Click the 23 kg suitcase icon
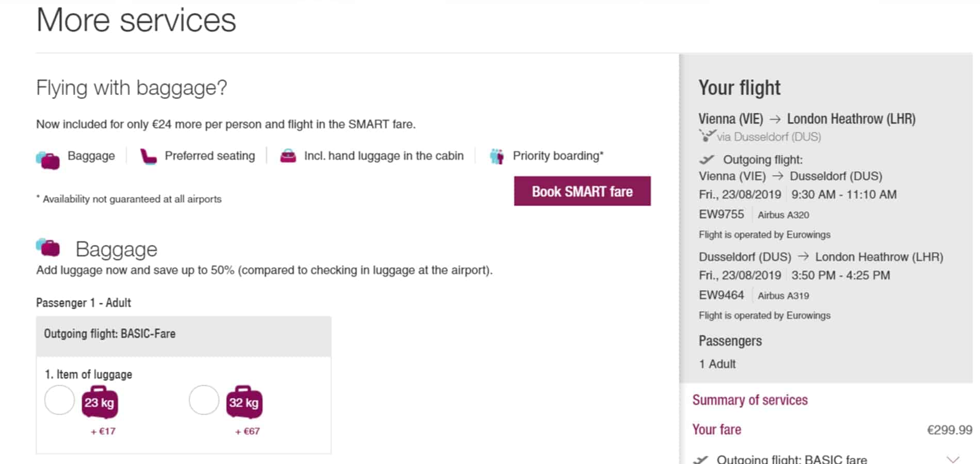The height and width of the screenshot is (464, 980). (100, 402)
